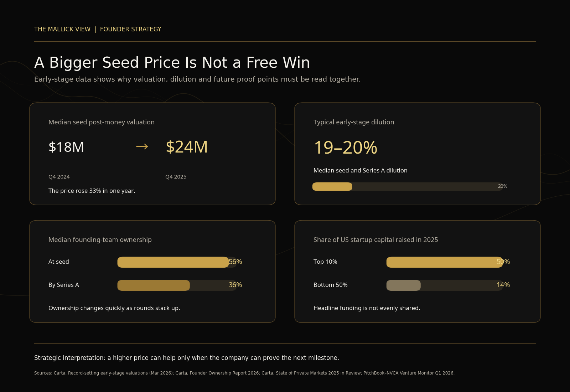Click Share of US startup capital raised heading

(376, 240)
